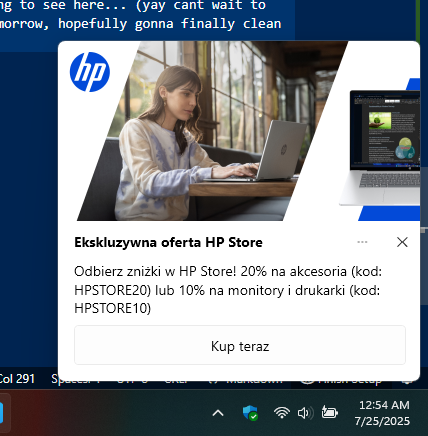Open the speaker volume control

click(x=305, y=413)
